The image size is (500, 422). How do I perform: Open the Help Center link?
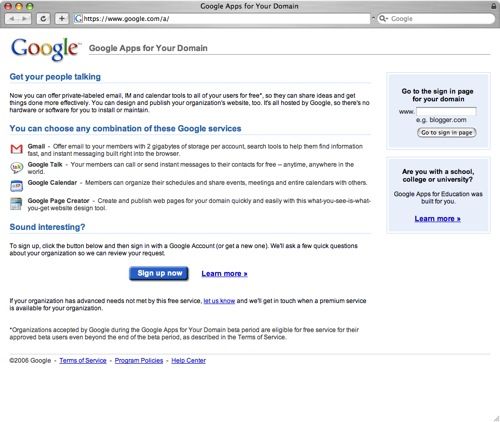tap(189, 360)
